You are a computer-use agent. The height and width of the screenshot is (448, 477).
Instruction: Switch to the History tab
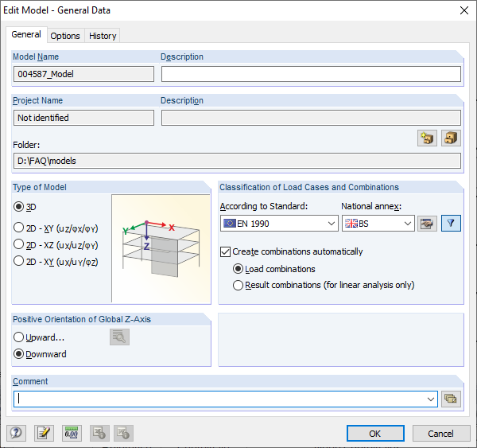[x=103, y=36]
